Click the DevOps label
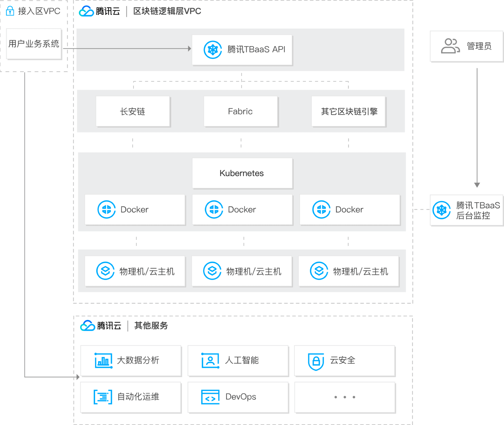504x425 pixels. (241, 397)
